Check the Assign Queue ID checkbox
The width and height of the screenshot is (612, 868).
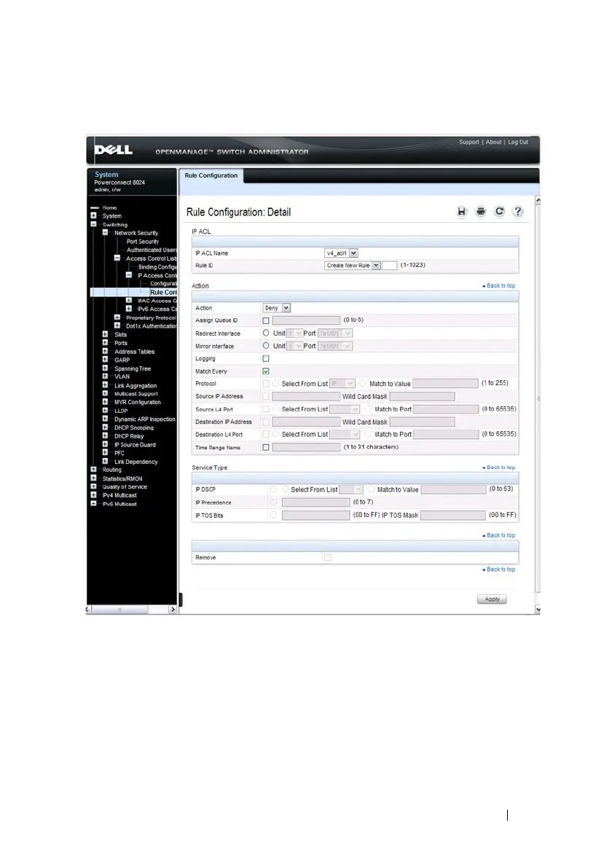(x=266, y=320)
